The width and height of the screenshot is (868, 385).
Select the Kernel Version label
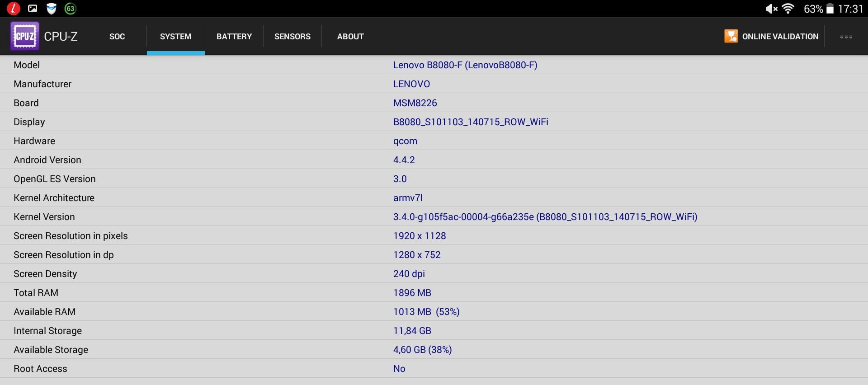pyautogui.click(x=44, y=216)
